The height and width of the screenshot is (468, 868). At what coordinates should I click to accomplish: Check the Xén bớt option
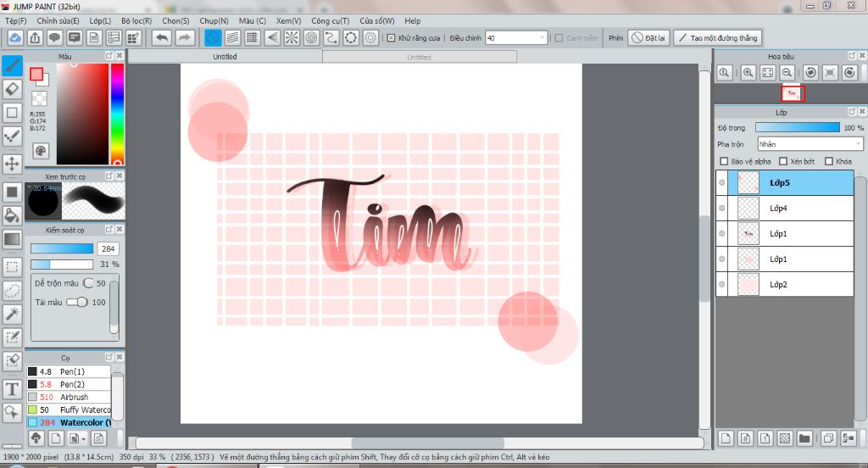pyautogui.click(x=782, y=161)
